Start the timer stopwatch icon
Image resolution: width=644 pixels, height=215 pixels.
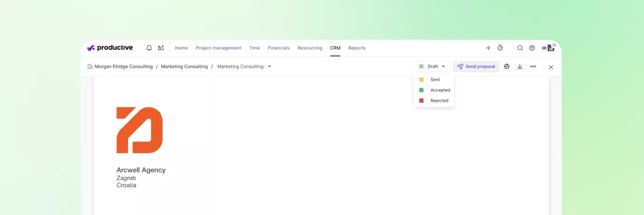coord(500,48)
